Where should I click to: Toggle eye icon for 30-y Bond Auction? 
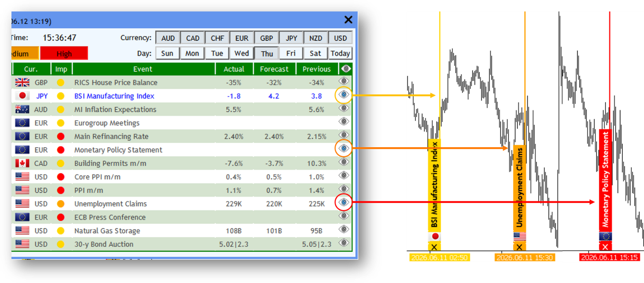pos(344,243)
